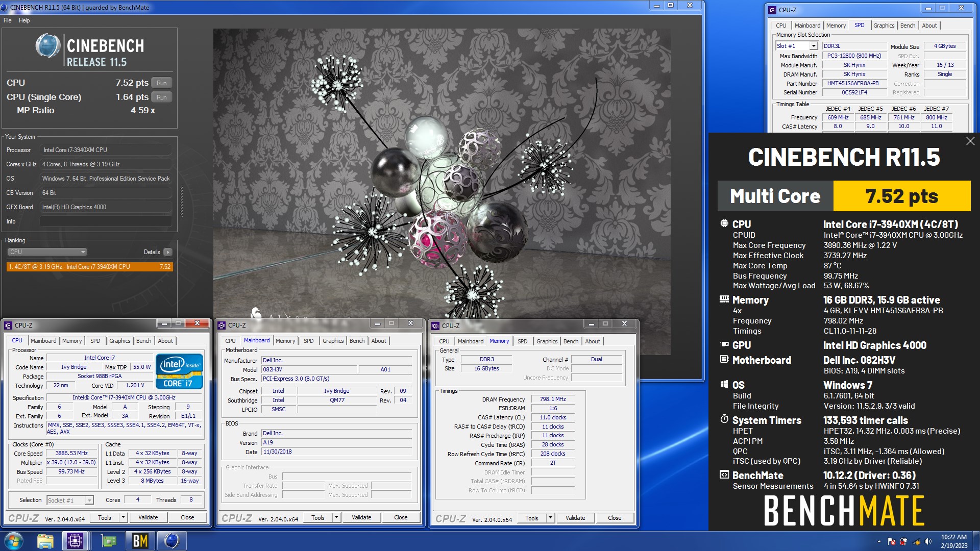
Task: Click the GFX Board Intel HD Graphics 4000 value
Action: click(106, 207)
